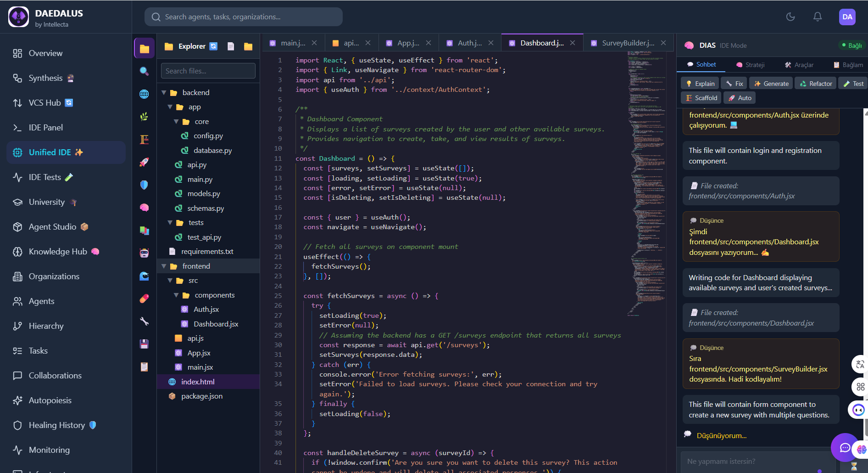Click the grid apps floating icon
Viewport: 868px width, 473px height.
tap(860, 387)
